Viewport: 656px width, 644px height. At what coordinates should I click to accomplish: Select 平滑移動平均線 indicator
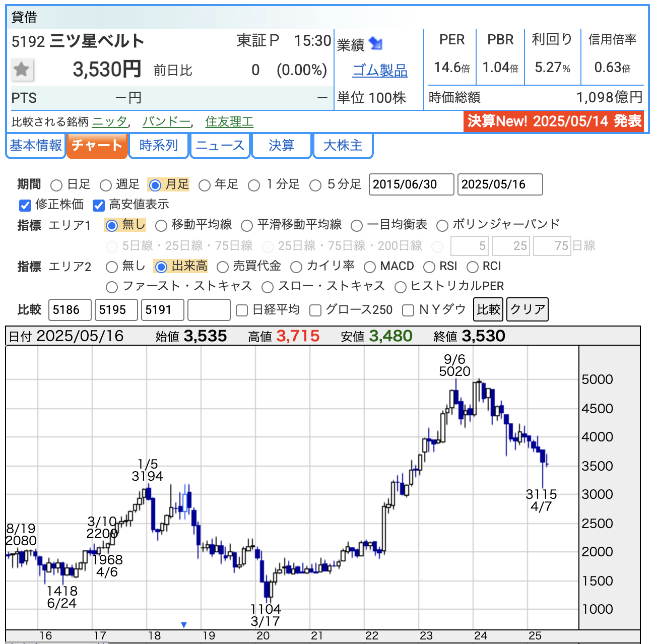(x=247, y=225)
